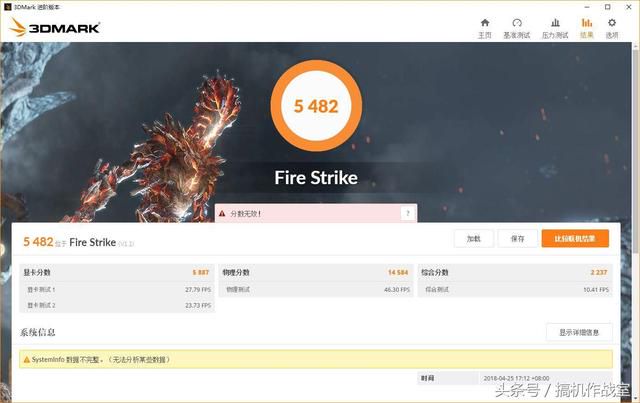Select the 显卡分数 5 887 header row
640x403 pixels.
(116, 272)
